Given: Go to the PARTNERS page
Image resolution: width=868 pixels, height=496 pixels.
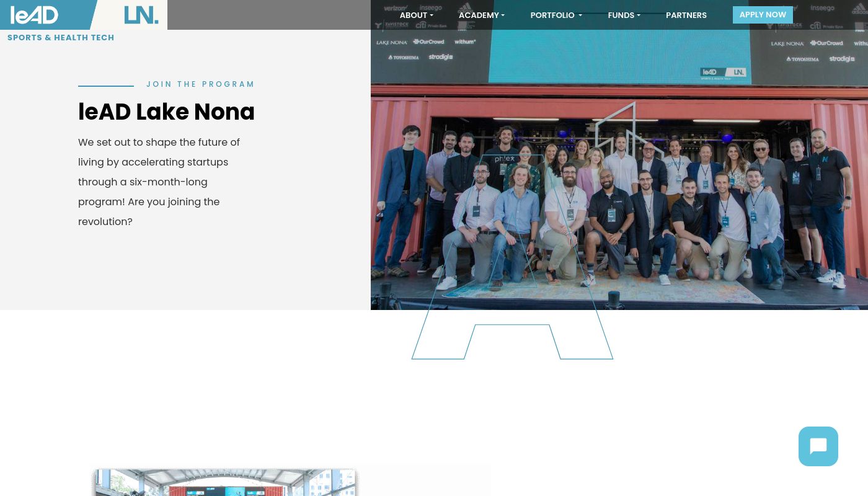Looking at the screenshot, I should 686,15.
